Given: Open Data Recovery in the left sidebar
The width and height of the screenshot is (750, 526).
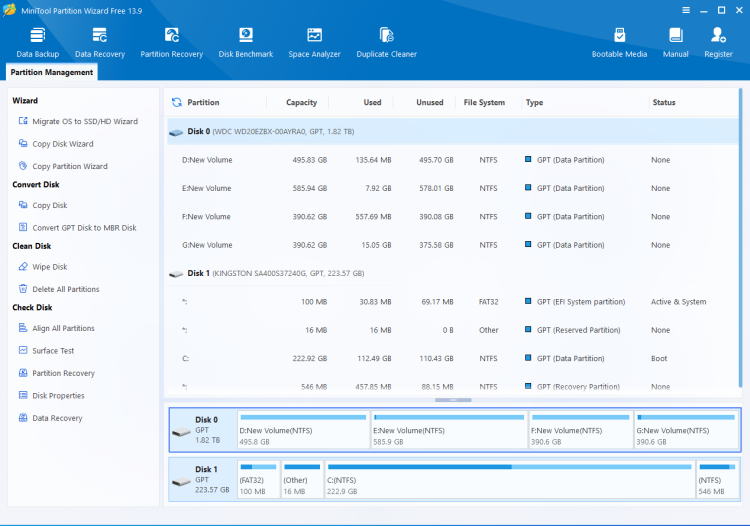Looking at the screenshot, I should point(50,418).
